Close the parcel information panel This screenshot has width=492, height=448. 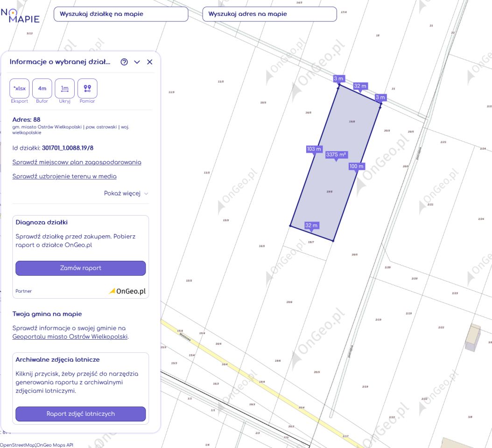(150, 62)
